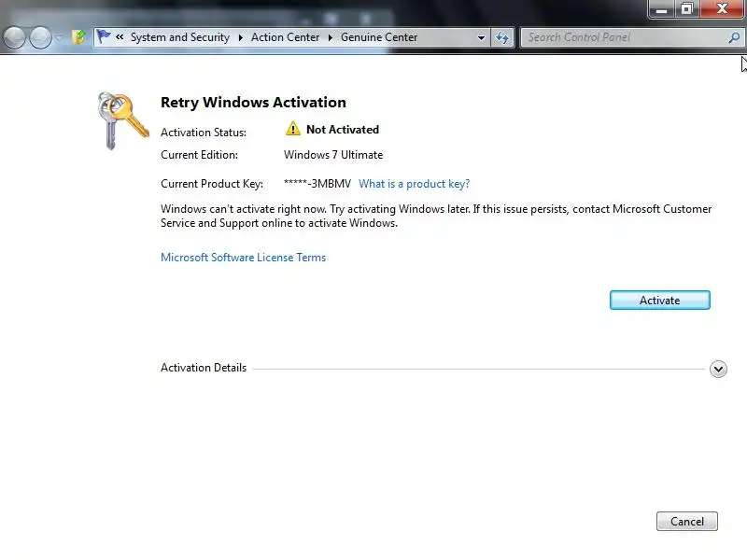The width and height of the screenshot is (747, 560).
Task: Click the 'Current Edition:' label
Action: point(199,155)
